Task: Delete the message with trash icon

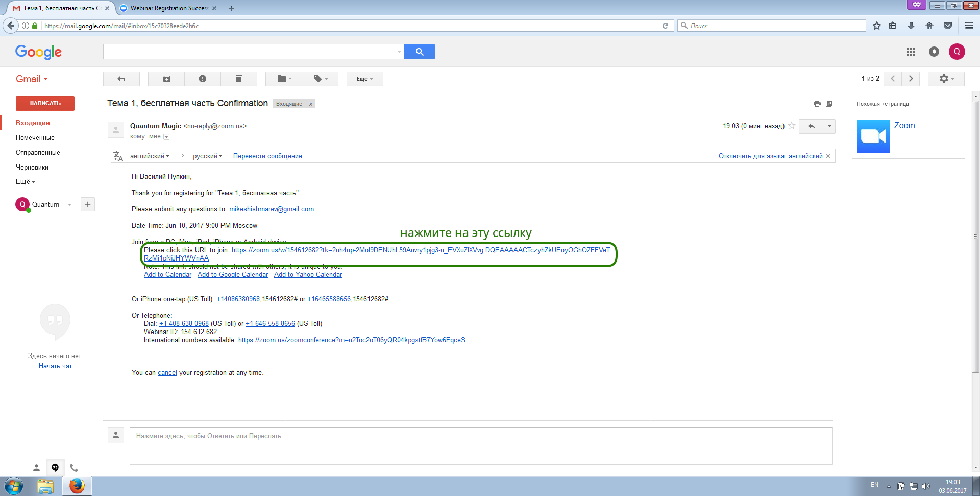Action: tap(239, 79)
